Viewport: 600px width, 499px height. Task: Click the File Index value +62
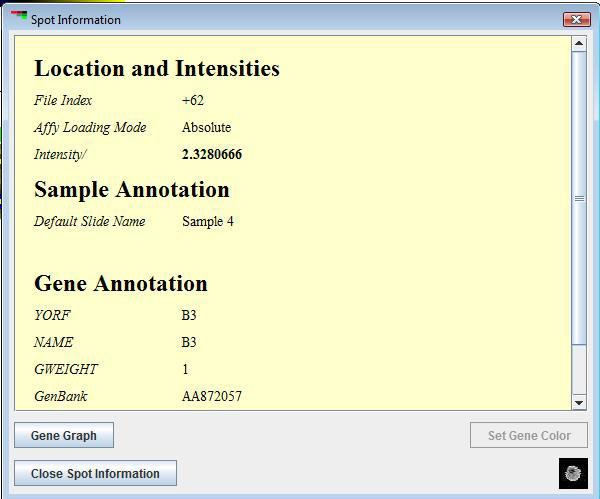tap(193, 101)
